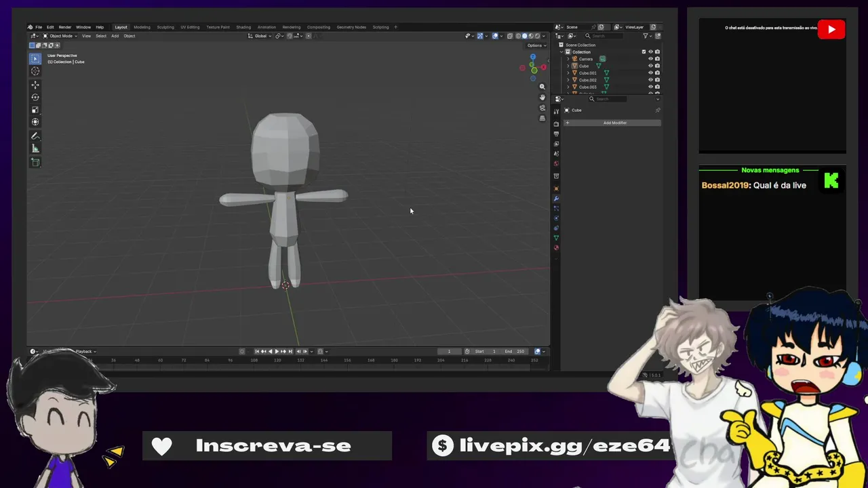Open the Render menu
Screen dimensions: 868x488
pyautogui.click(x=64, y=27)
